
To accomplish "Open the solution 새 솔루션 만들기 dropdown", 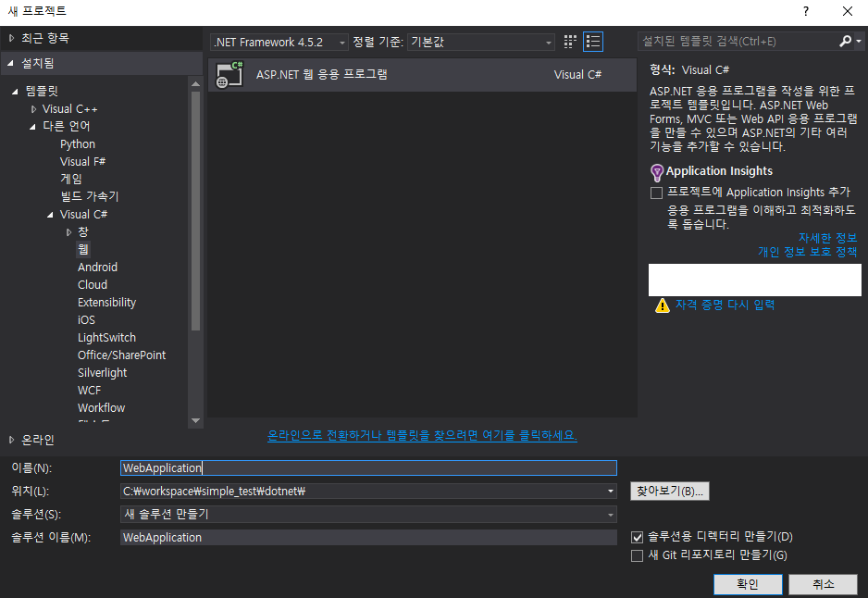I will pos(368,515).
